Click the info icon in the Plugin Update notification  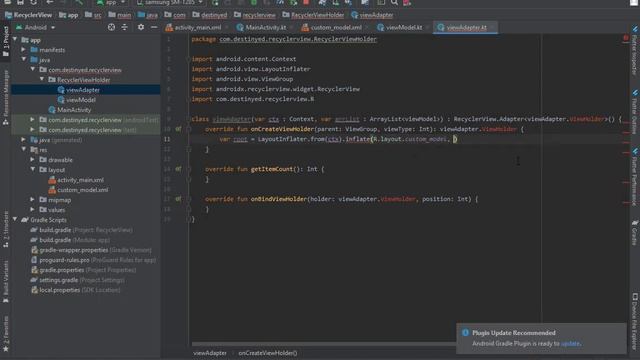click(x=465, y=333)
